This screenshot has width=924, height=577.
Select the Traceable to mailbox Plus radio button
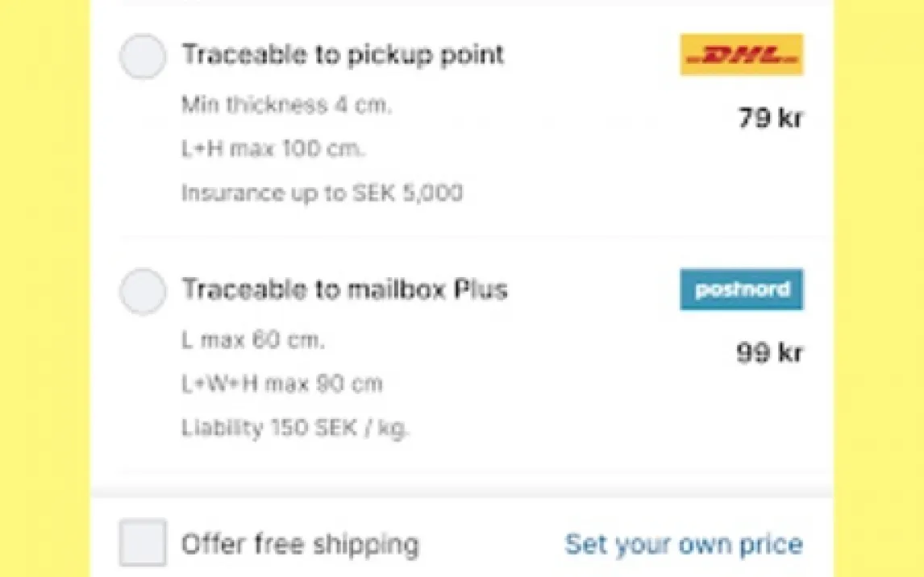[x=143, y=291]
